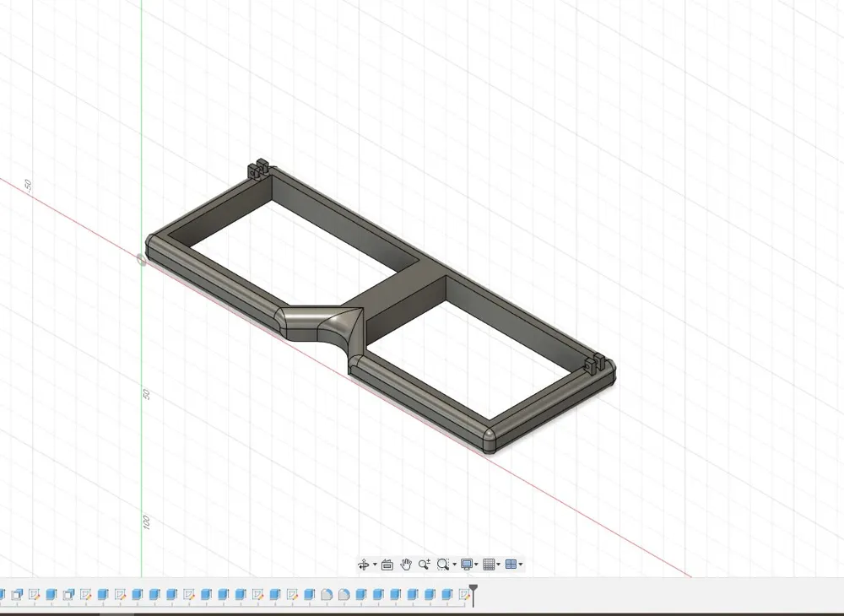The image size is (844, 616).
Task: Click the timeline end-of-history marker
Action: 473,594
